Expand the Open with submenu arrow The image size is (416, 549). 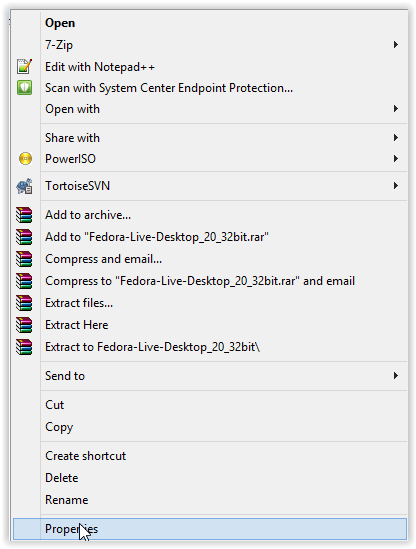[x=396, y=109]
